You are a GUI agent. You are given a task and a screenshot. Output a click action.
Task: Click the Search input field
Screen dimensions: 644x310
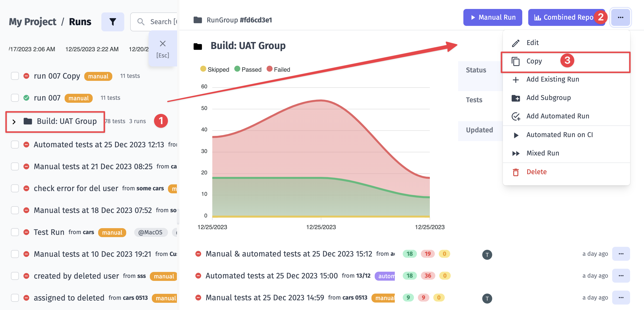(x=154, y=22)
